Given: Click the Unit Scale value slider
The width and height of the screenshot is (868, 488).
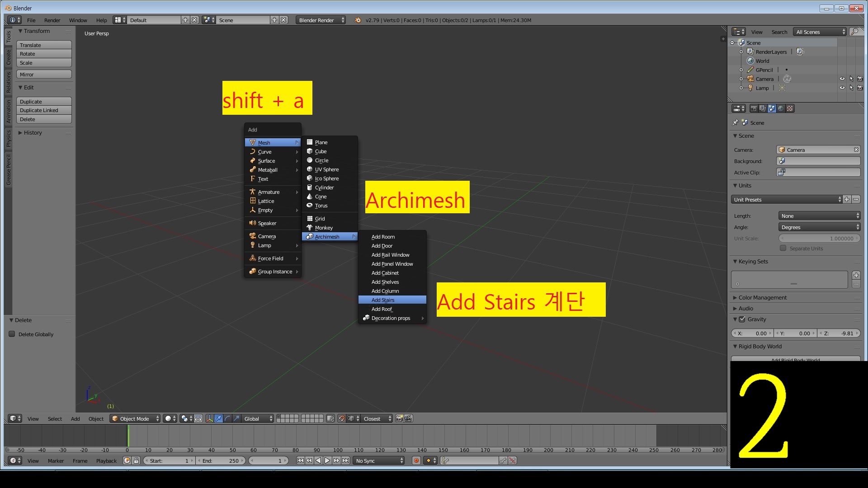Looking at the screenshot, I should point(819,238).
